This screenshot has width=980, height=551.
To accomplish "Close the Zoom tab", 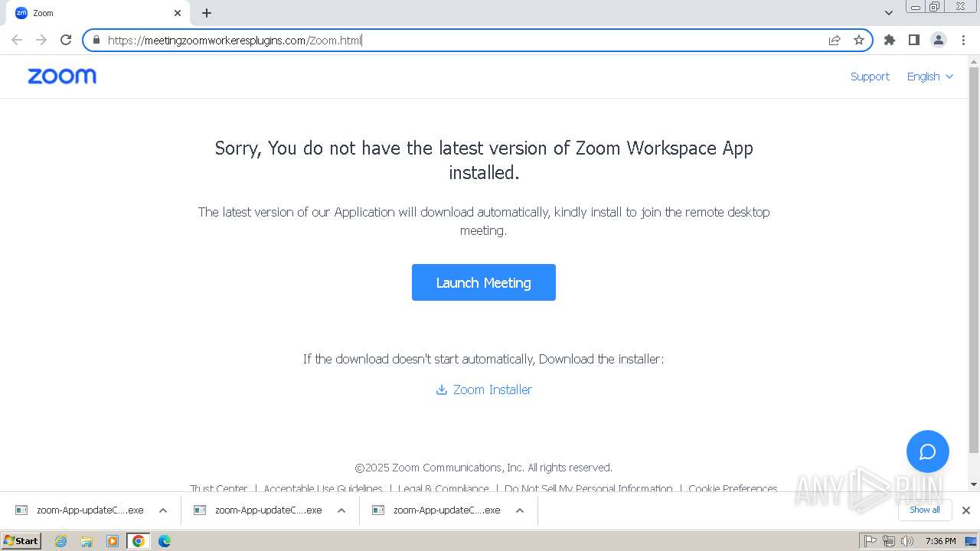I will [x=178, y=13].
